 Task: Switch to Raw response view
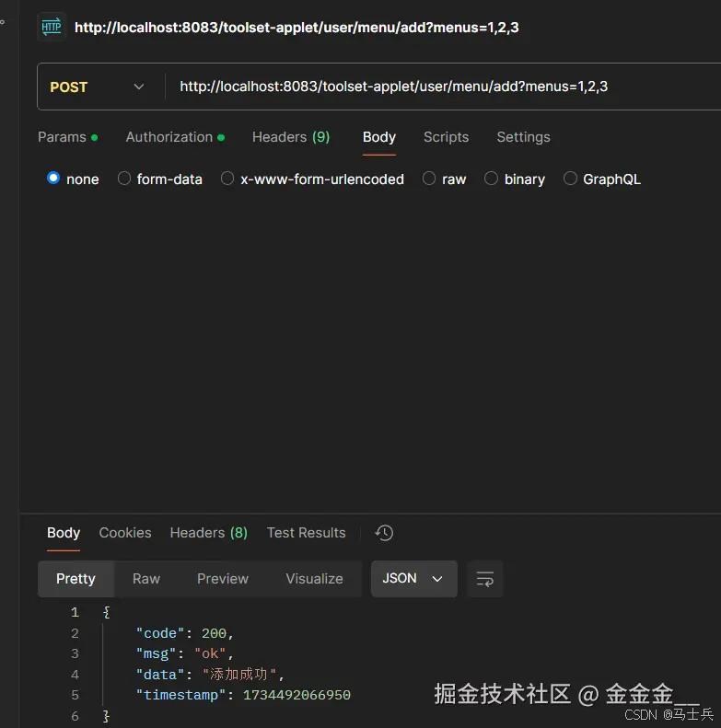(146, 579)
